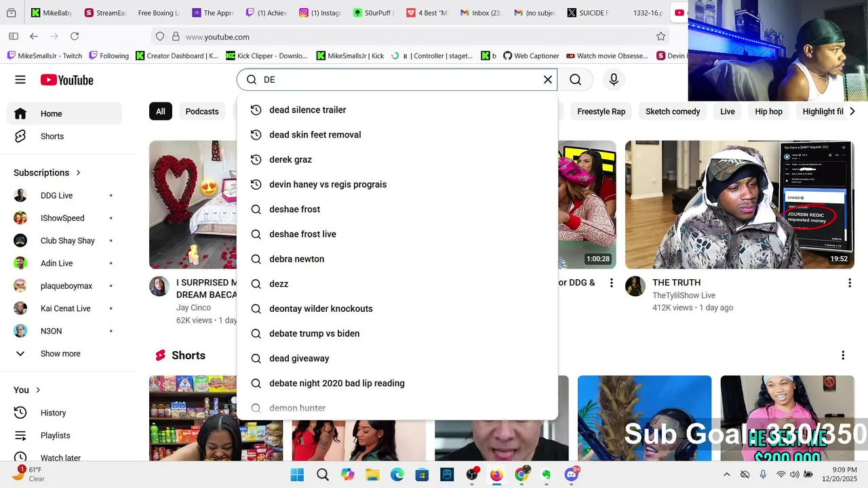Select suggestion deontay wilder knockouts
This screenshot has width=868, height=488.
point(397,308)
